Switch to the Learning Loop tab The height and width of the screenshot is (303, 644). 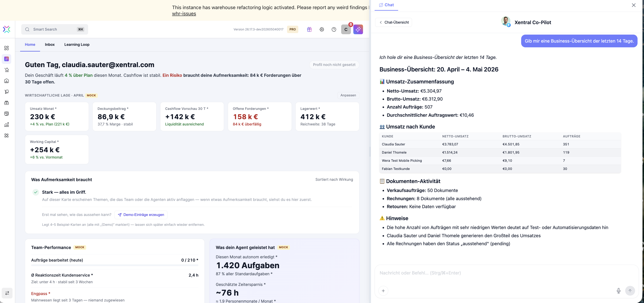77,44
